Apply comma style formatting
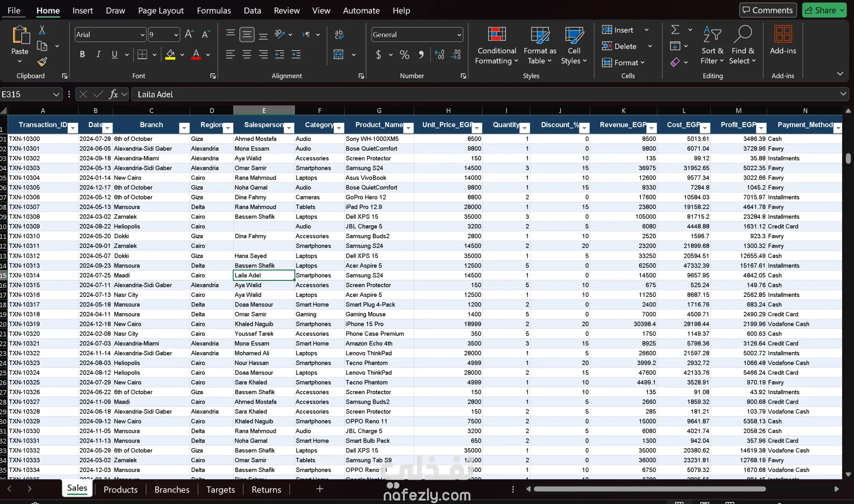The height and width of the screenshot is (504, 854). click(421, 54)
